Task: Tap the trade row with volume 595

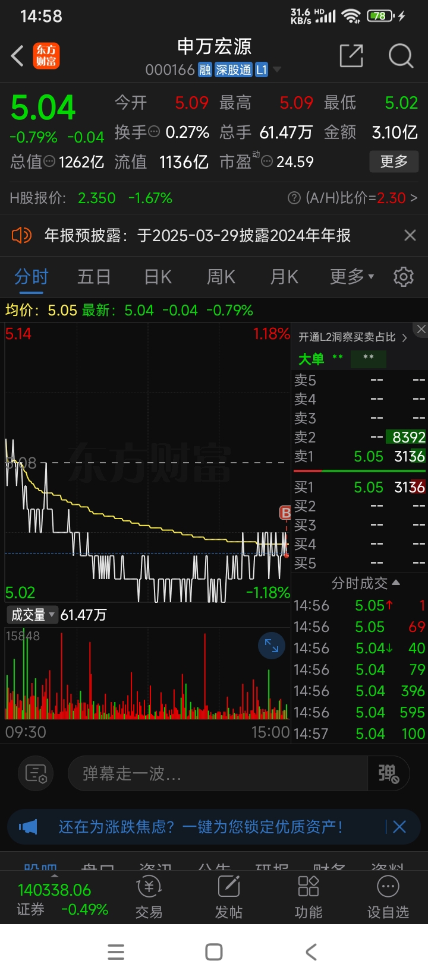Action: click(x=360, y=712)
